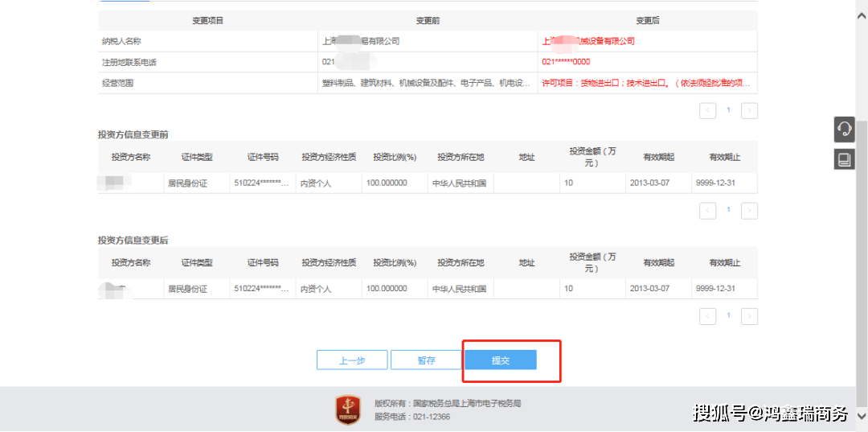
Task: Go to previous page in change items table
Action: click(707, 110)
